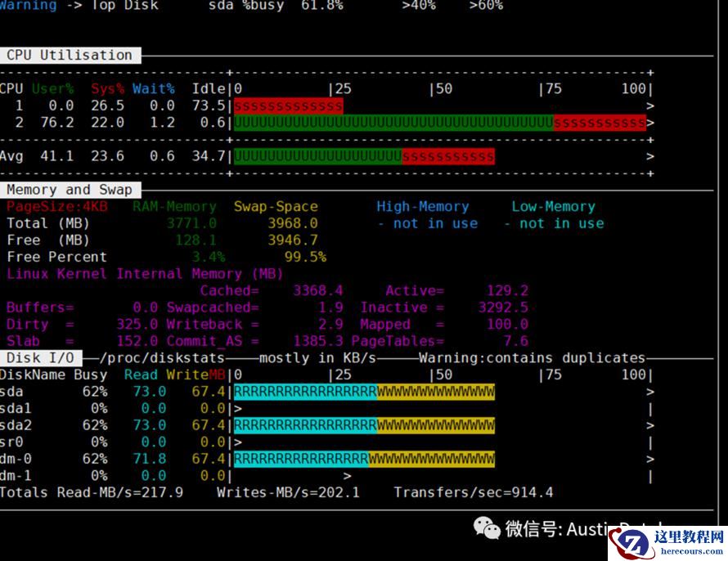728x561 pixels.
Task: Select the dm-1 disk name row
Action: (x=16, y=476)
